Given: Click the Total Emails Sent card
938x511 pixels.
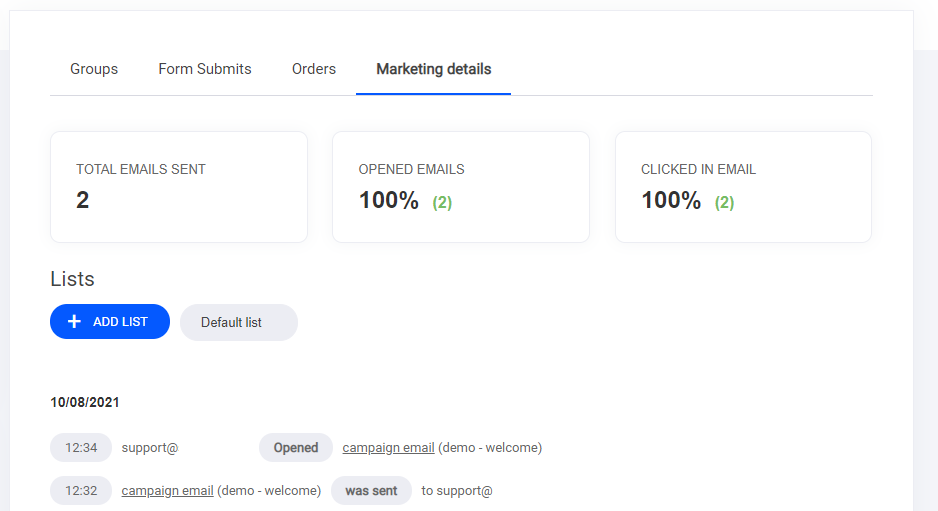Looking at the screenshot, I should 179,187.
